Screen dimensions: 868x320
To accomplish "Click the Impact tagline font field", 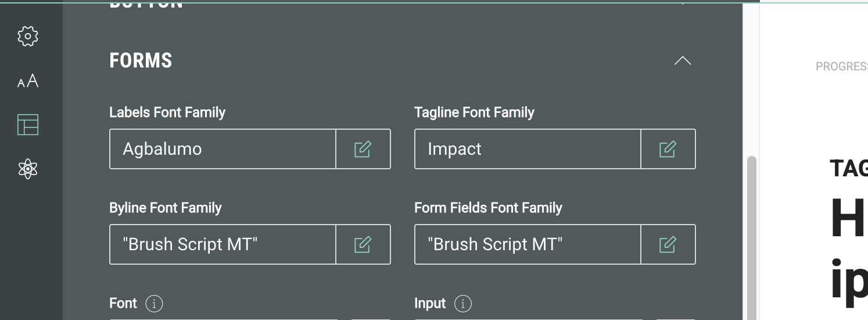I will (x=527, y=149).
